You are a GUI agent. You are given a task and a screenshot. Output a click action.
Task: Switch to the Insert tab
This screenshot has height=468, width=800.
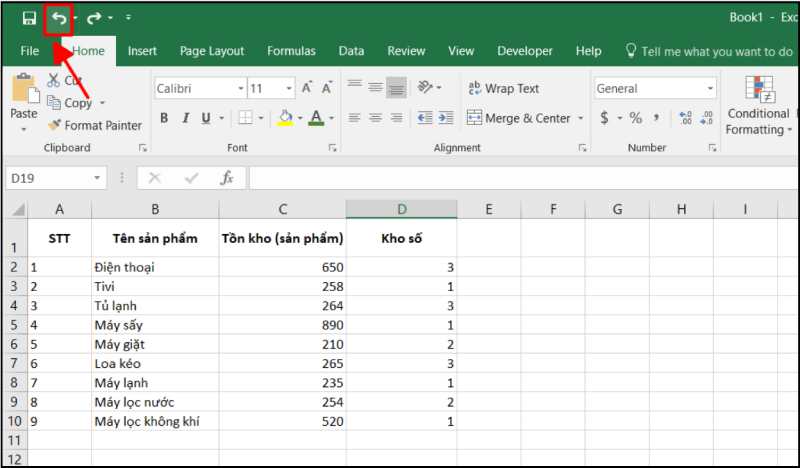pos(142,51)
